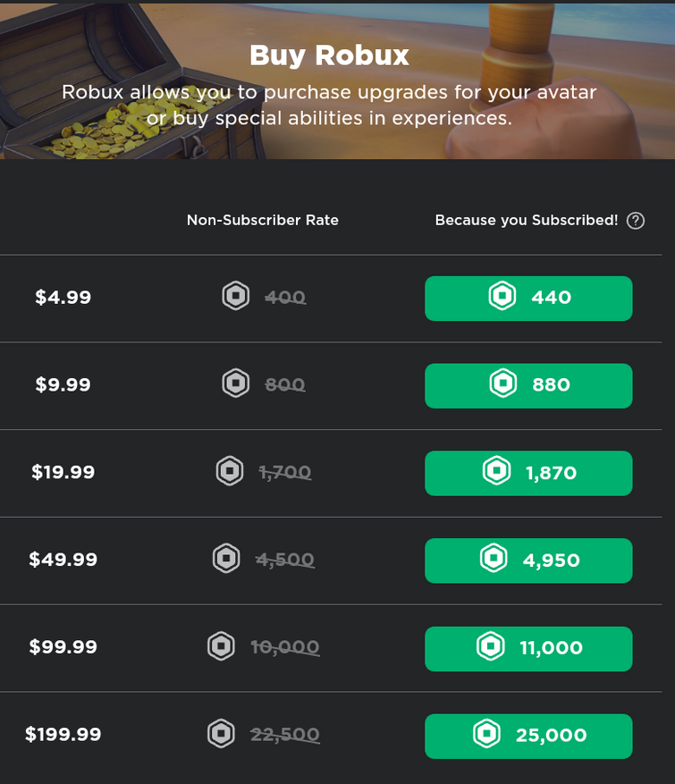This screenshot has width=675, height=784.
Task: Buy 11,000 Robux for $99.99
Action: (x=528, y=649)
